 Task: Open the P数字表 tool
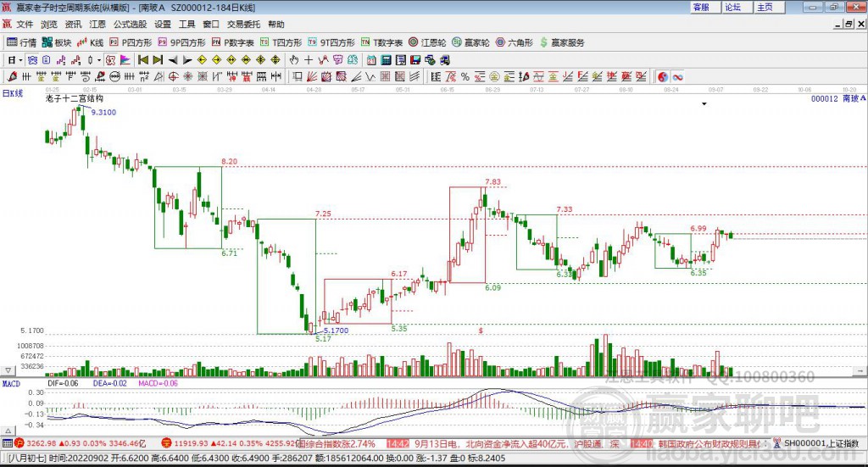232,42
